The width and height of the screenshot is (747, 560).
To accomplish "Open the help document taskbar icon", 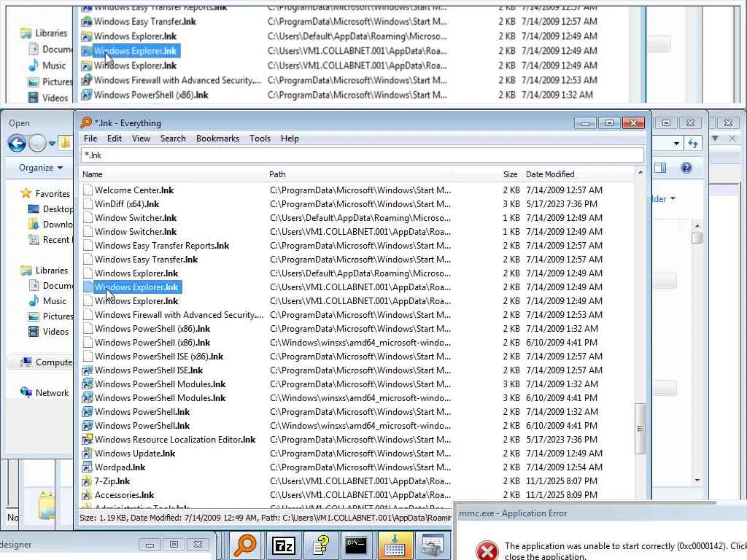I will tap(321, 545).
